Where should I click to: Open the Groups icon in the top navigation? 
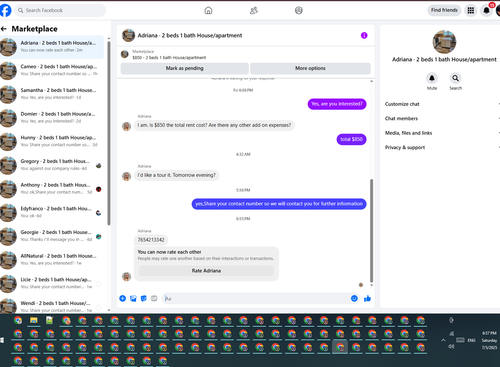[x=299, y=10]
